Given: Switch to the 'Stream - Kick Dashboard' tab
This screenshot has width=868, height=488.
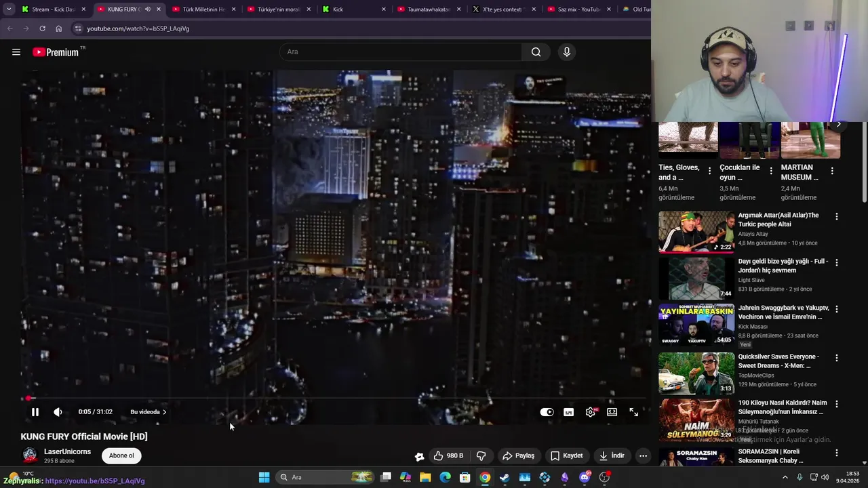Looking at the screenshot, I should pyautogui.click(x=54, y=9).
